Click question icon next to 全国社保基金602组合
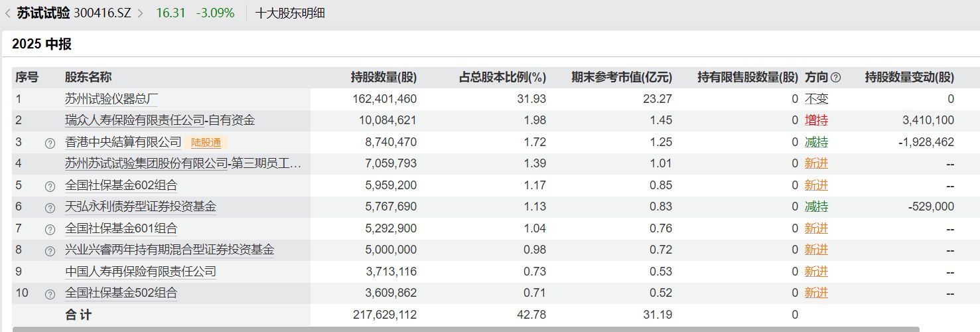Viewport: 980px width, 332px height. click(50, 186)
